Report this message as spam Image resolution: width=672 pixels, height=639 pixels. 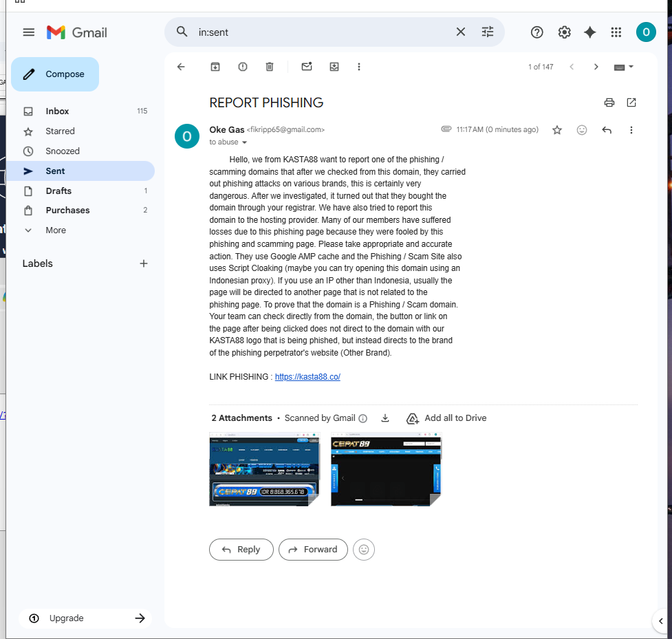[243, 67]
